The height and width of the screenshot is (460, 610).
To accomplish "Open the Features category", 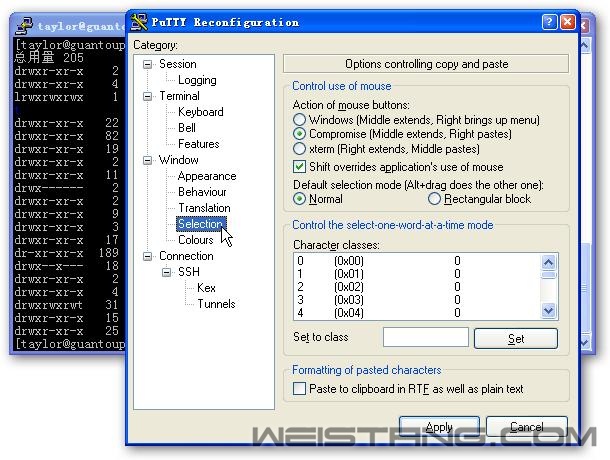I will 199,144.
